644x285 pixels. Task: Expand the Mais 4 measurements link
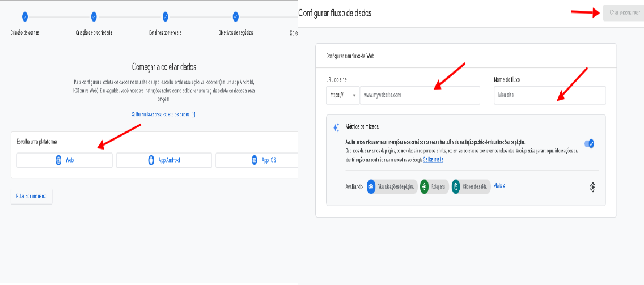click(x=499, y=186)
